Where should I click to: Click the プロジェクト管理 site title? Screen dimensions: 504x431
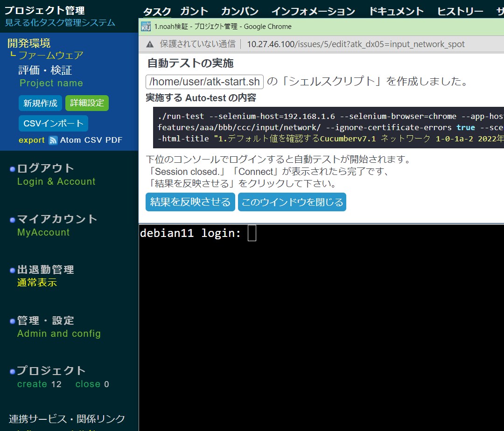coord(44,10)
